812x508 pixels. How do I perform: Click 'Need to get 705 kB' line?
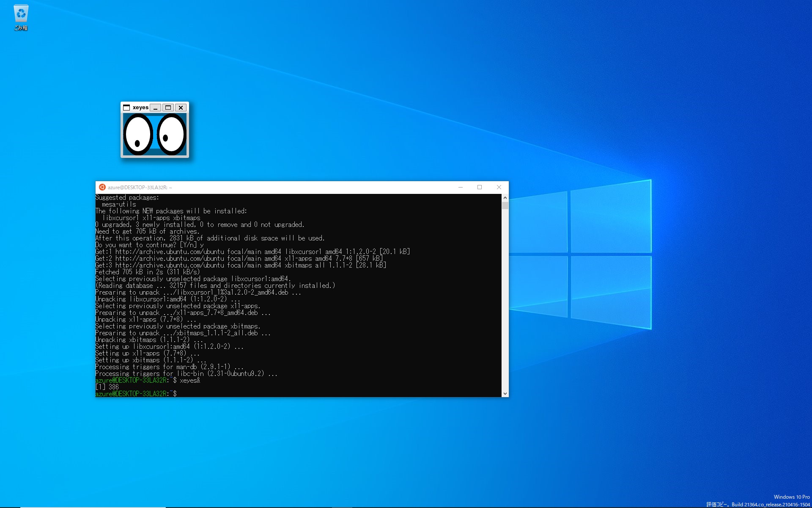point(147,232)
